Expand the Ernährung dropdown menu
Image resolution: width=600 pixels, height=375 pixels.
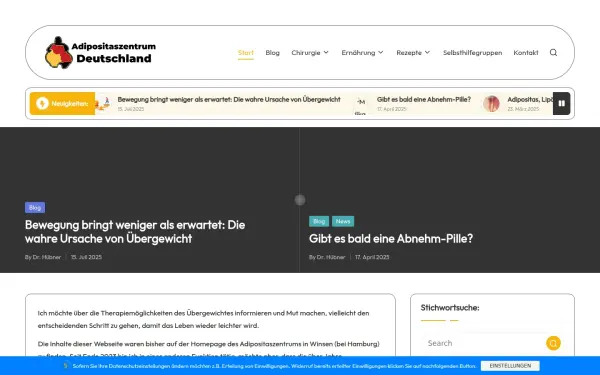tap(362, 52)
